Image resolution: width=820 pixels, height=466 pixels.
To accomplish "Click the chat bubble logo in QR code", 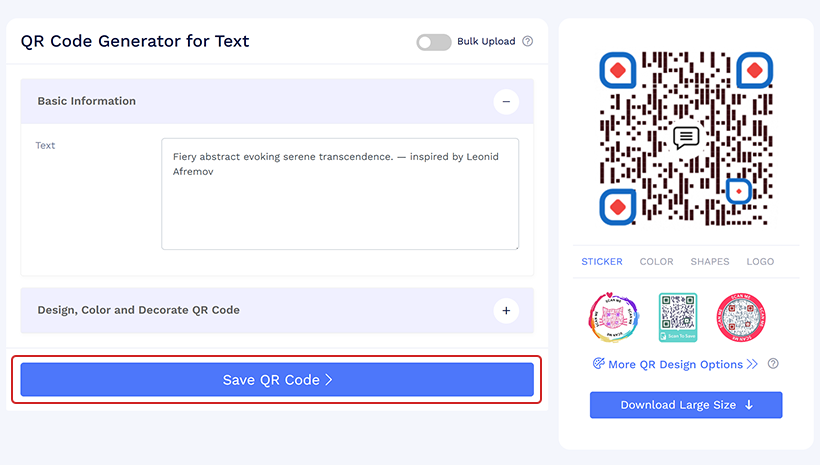I will click(x=686, y=137).
